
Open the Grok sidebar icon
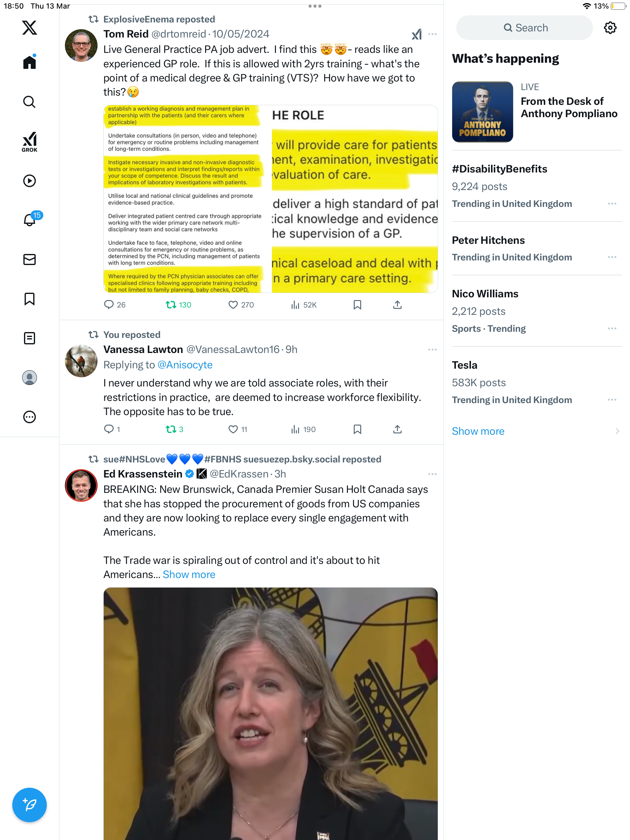click(x=29, y=142)
